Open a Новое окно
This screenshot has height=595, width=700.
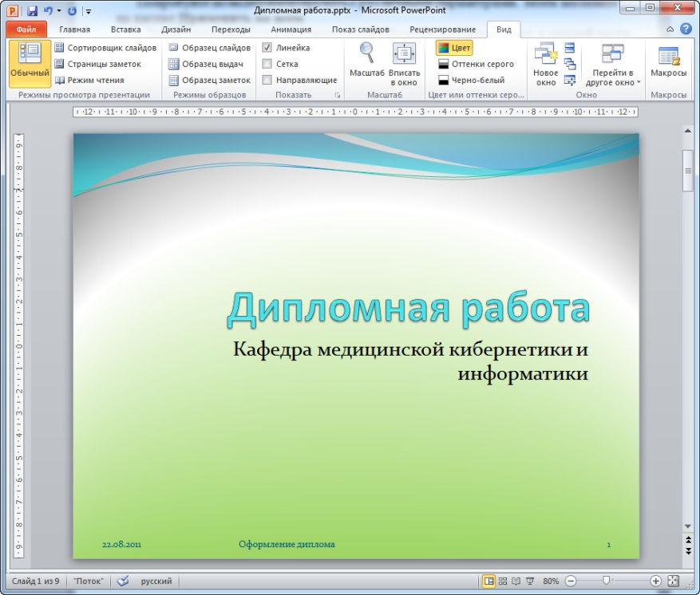545,64
